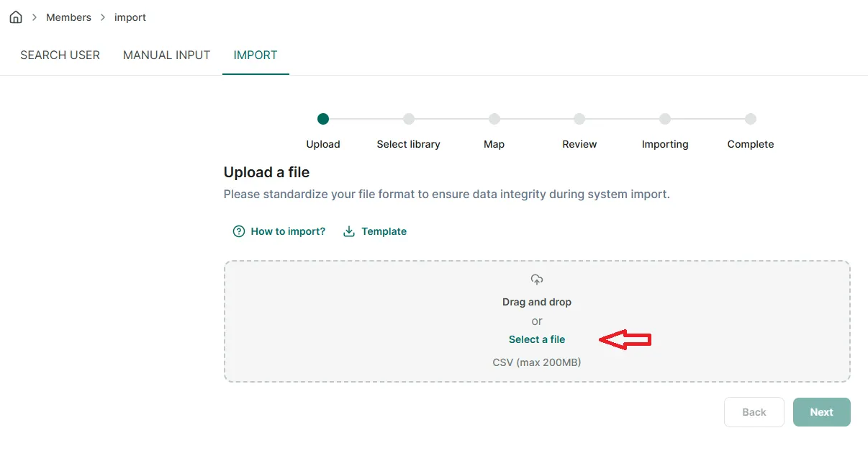Switch to the SEARCH USER tab

click(60, 55)
